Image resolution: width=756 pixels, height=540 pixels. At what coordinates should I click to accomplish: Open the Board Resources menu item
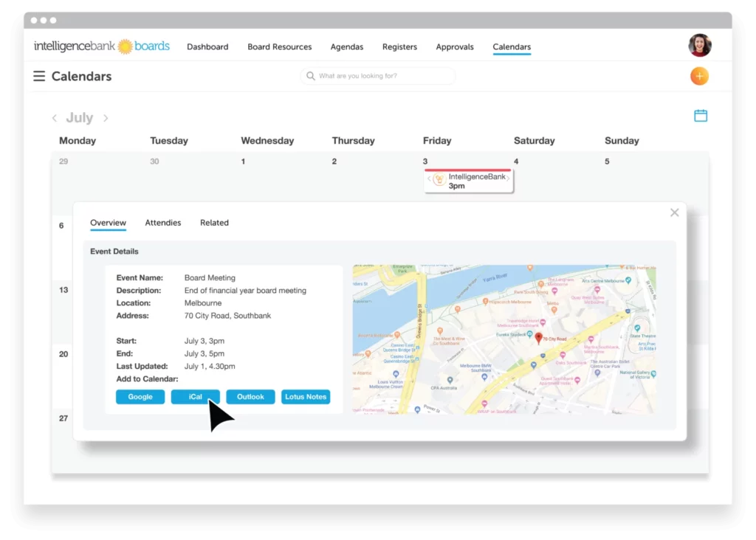coord(279,47)
